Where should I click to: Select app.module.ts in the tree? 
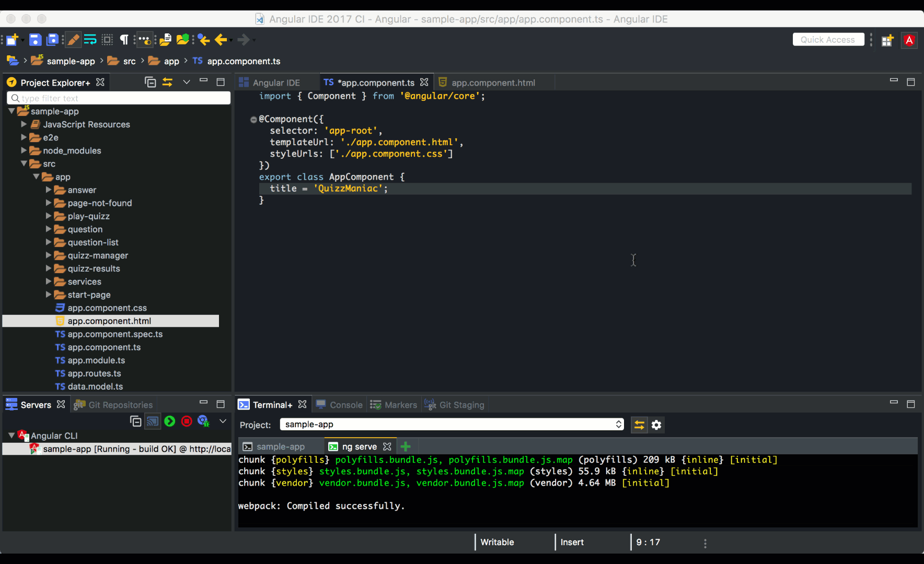[96, 360]
